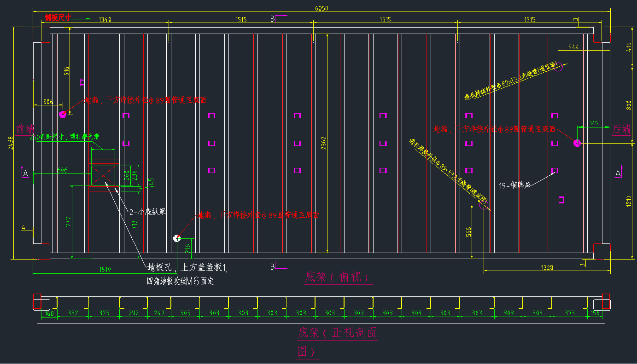Select the lone magenta square below dimension 916
This screenshot has height=364, width=637.
[x=82, y=82]
